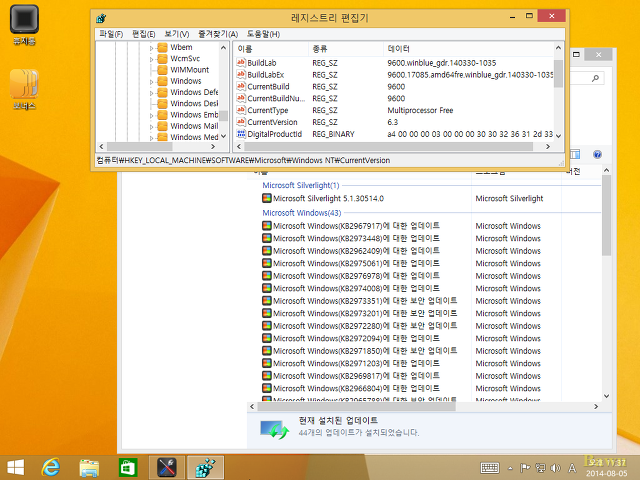The height and width of the screenshot is (480, 640).
Task: Collapse the Microsoft Silverlight(1) group
Action: click(x=300, y=185)
